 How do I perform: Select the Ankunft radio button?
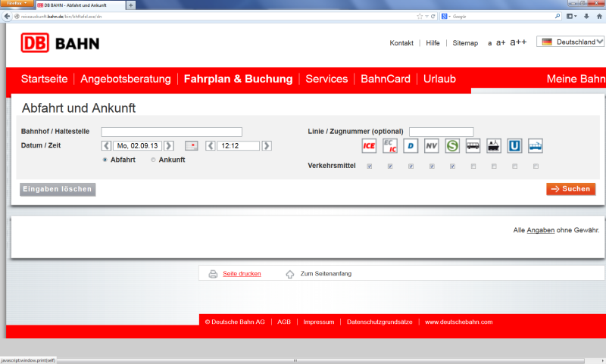click(153, 160)
